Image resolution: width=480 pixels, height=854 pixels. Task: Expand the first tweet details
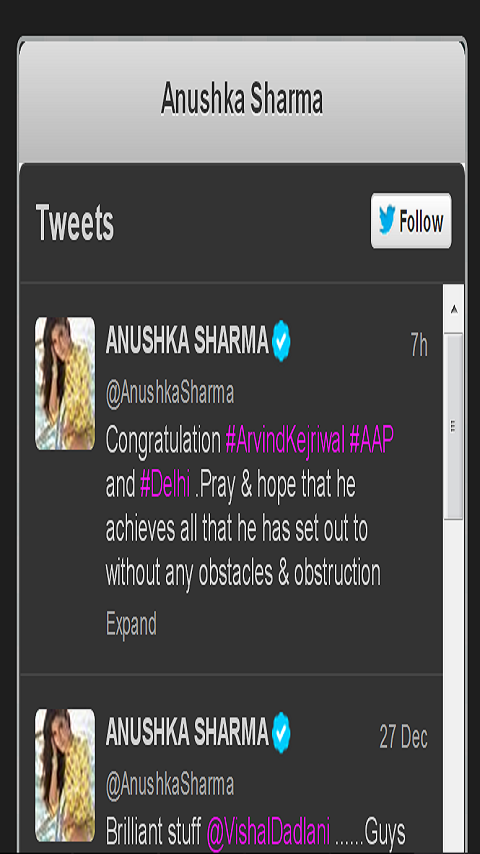(x=131, y=624)
